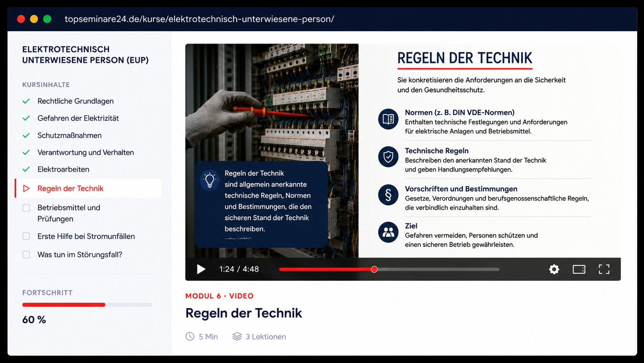
Task: Click the browser URL address field
Action: [x=199, y=19]
